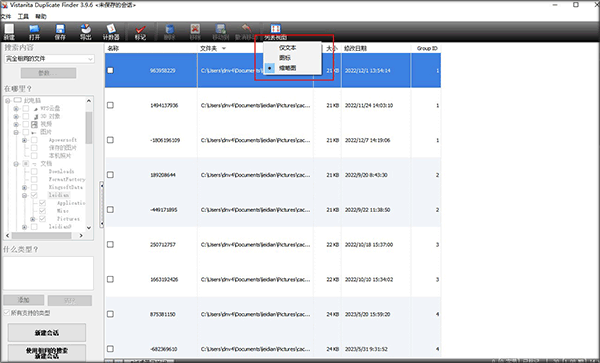Click the undo arrow toolbar icon
Image resolution: width=600 pixels, height=363 pixels.
pyautogui.click(x=246, y=29)
